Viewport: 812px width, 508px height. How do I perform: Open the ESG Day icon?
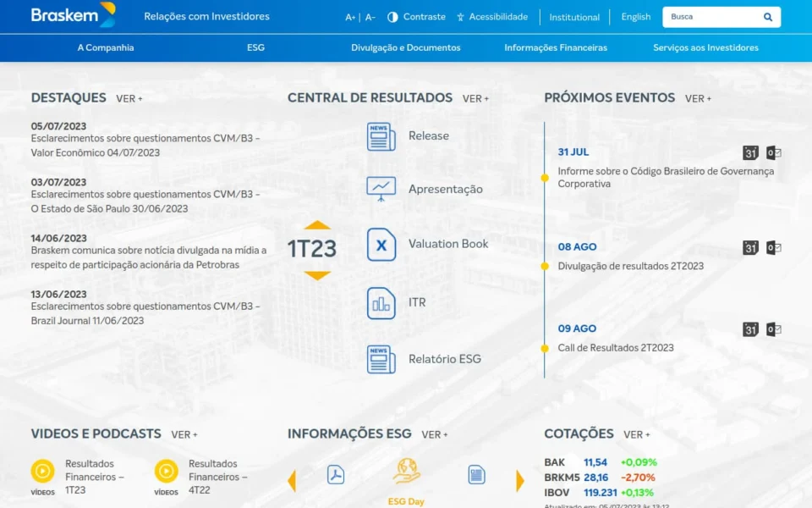[407, 471]
